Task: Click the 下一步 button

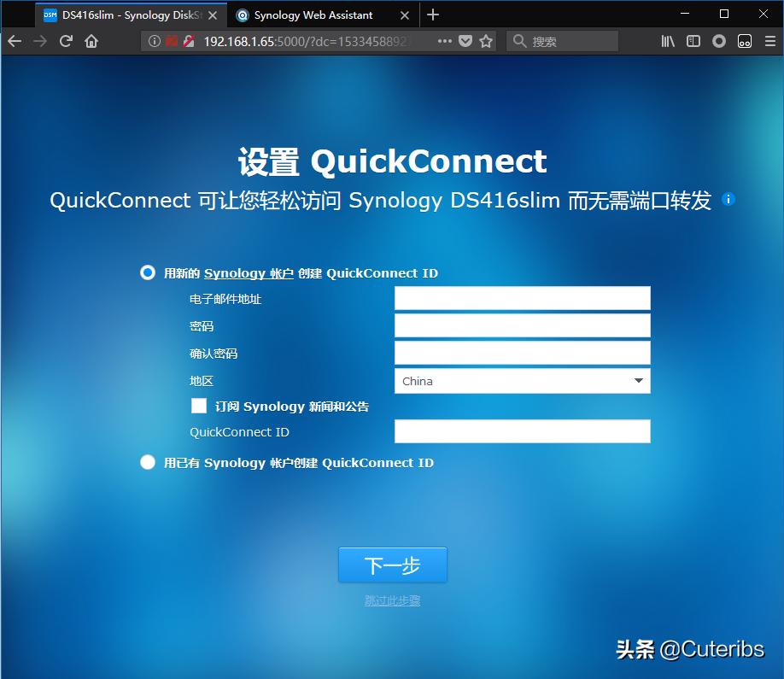Action: (x=392, y=565)
